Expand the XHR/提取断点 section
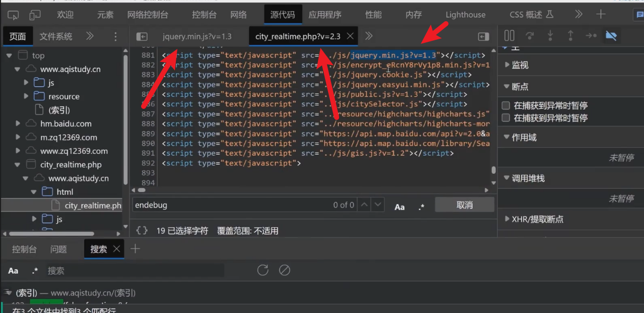The height and width of the screenshot is (313, 644). click(x=537, y=219)
